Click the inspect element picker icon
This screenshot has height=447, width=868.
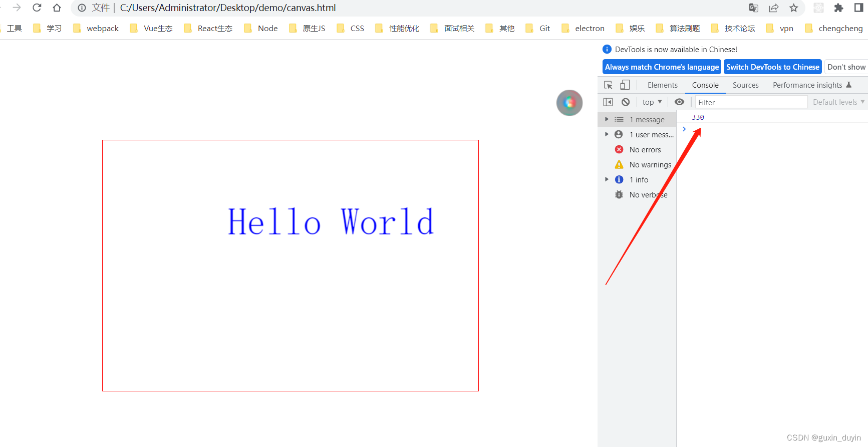pos(608,85)
